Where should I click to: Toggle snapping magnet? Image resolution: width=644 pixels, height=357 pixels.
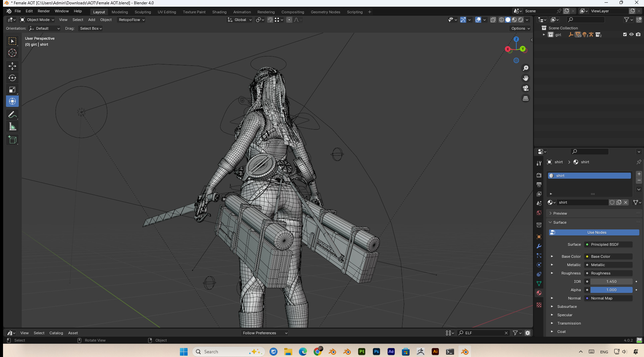(270, 20)
